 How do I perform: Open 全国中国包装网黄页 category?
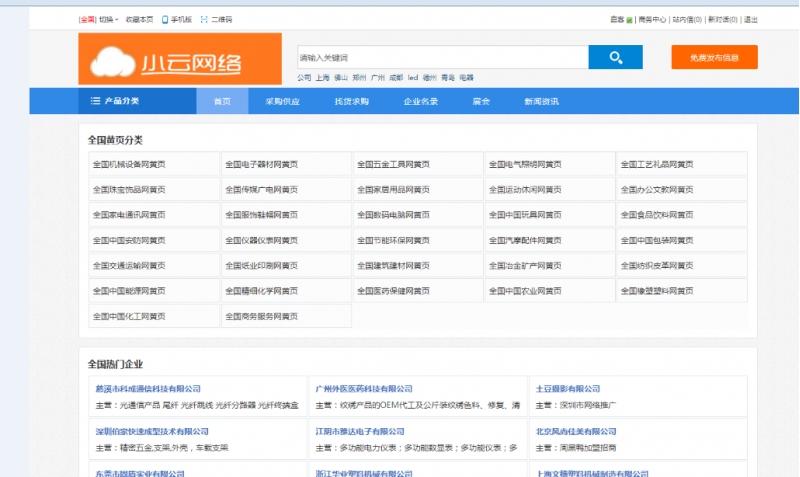click(657, 240)
